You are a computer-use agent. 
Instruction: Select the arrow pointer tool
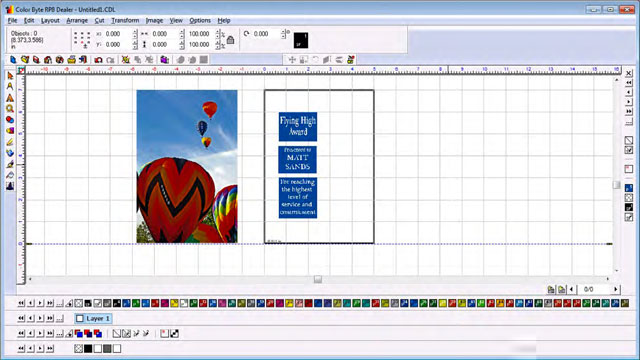(10, 76)
